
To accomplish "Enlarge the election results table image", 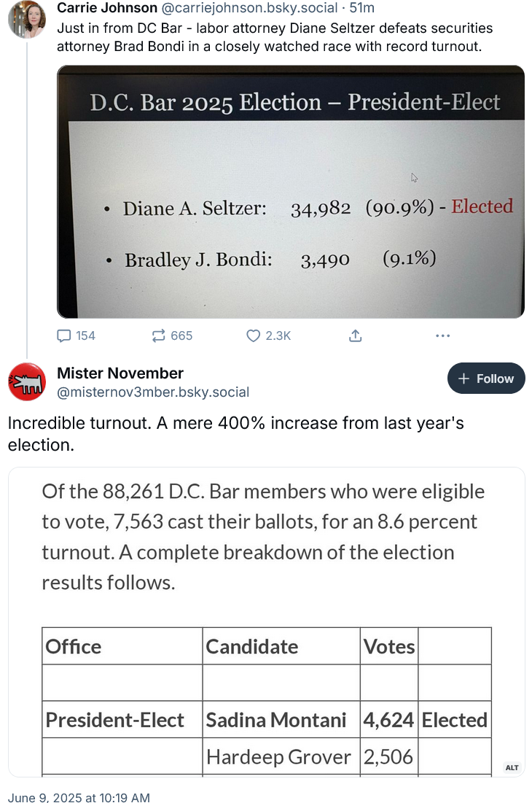I will pos(267,622).
